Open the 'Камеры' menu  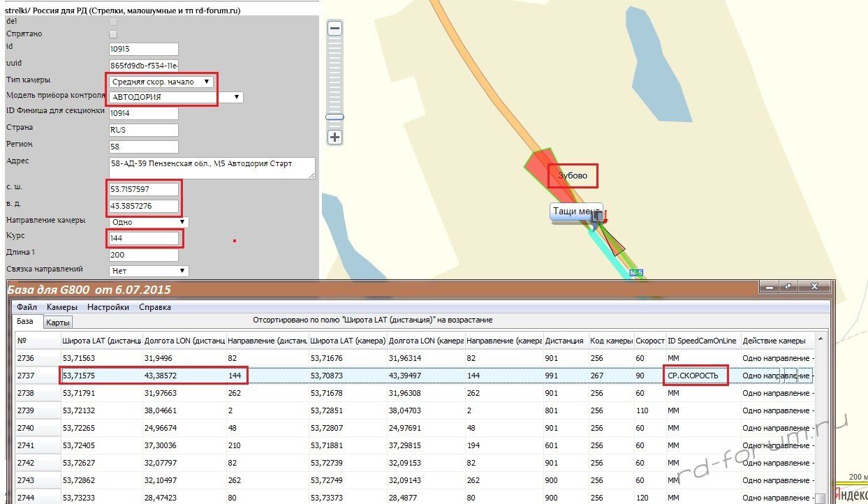coord(62,307)
